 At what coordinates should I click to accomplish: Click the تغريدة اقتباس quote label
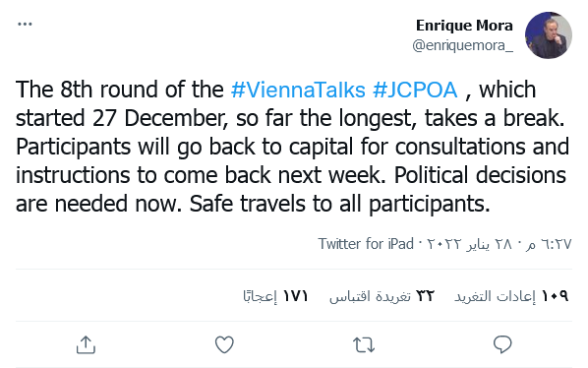[370, 296]
